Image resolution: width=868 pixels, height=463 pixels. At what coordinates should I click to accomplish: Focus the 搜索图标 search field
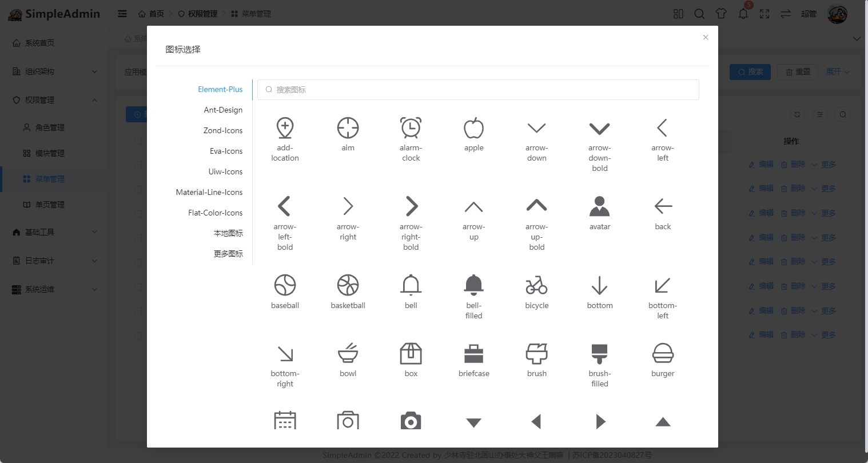click(478, 90)
